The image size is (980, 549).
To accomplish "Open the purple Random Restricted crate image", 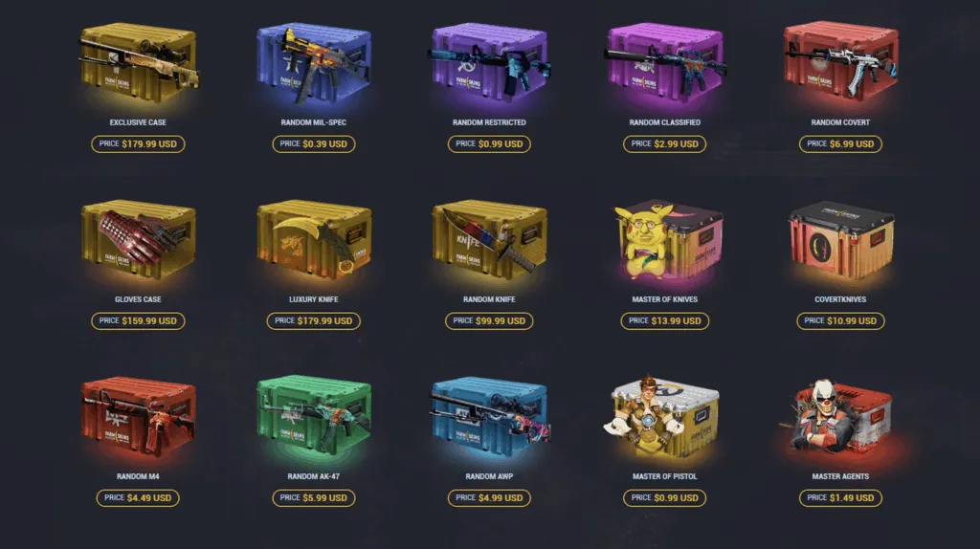I will 489,62.
